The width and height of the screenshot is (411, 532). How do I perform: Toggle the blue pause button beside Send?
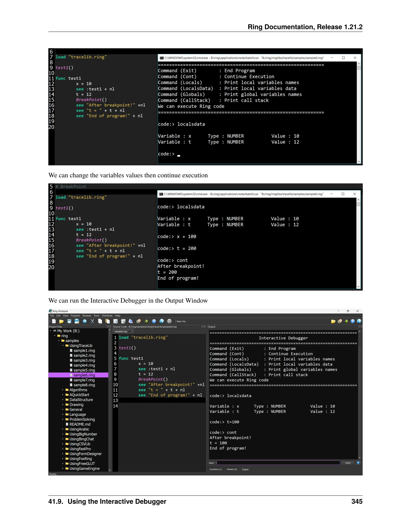[x=358, y=463]
